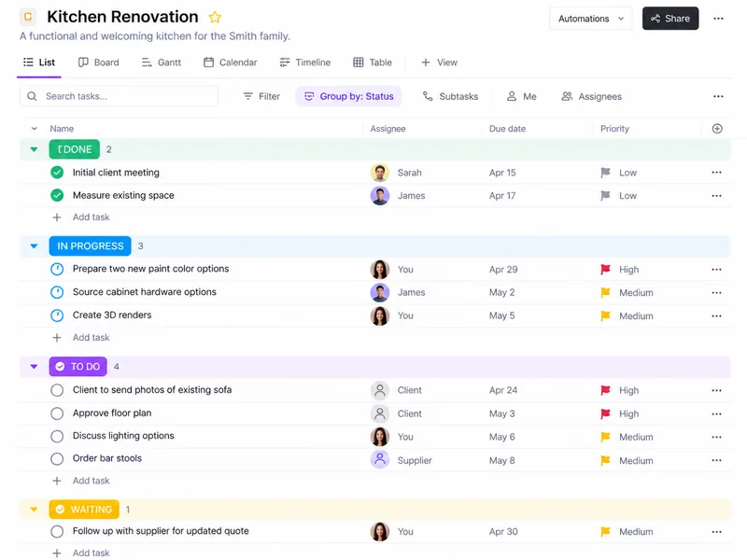The height and width of the screenshot is (560, 747).
Task: Switch to the Gantt view tab
Action: [x=161, y=63]
